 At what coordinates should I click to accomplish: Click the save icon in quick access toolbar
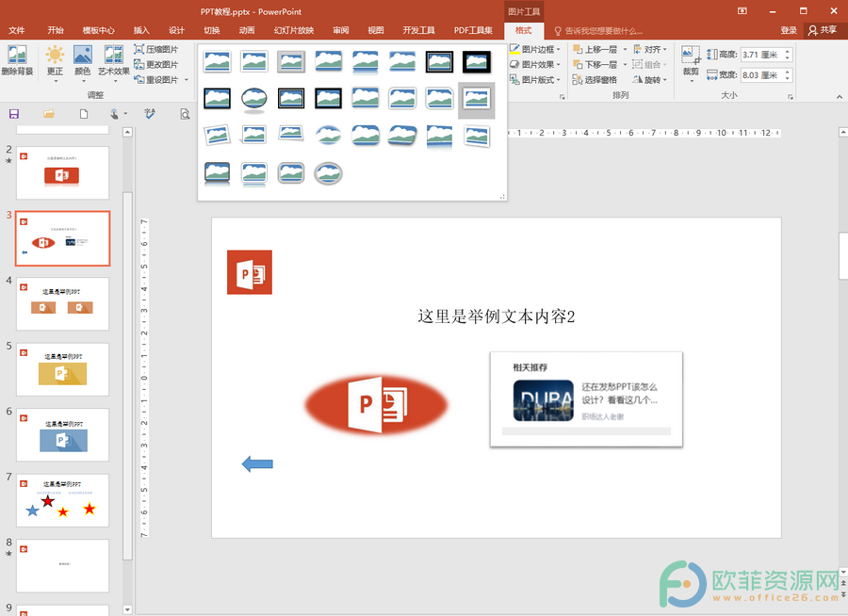(x=14, y=114)
